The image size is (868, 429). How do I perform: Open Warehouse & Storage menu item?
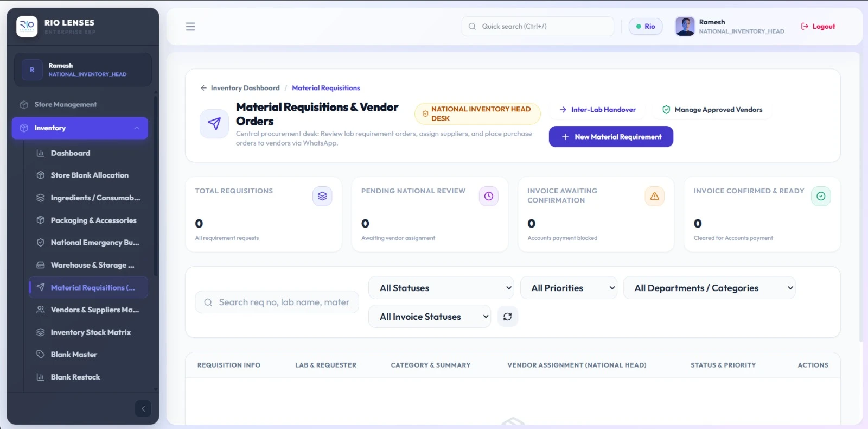(x=88, y=265)
